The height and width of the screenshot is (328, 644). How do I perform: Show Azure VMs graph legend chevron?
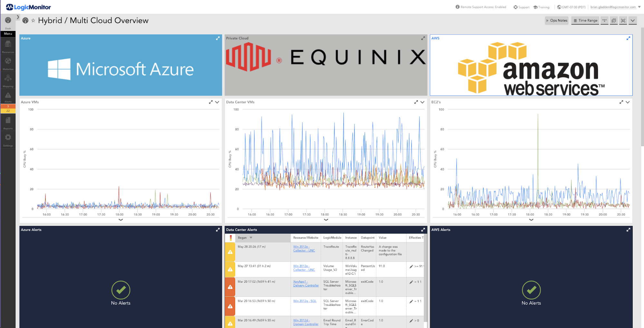point(121,220)
